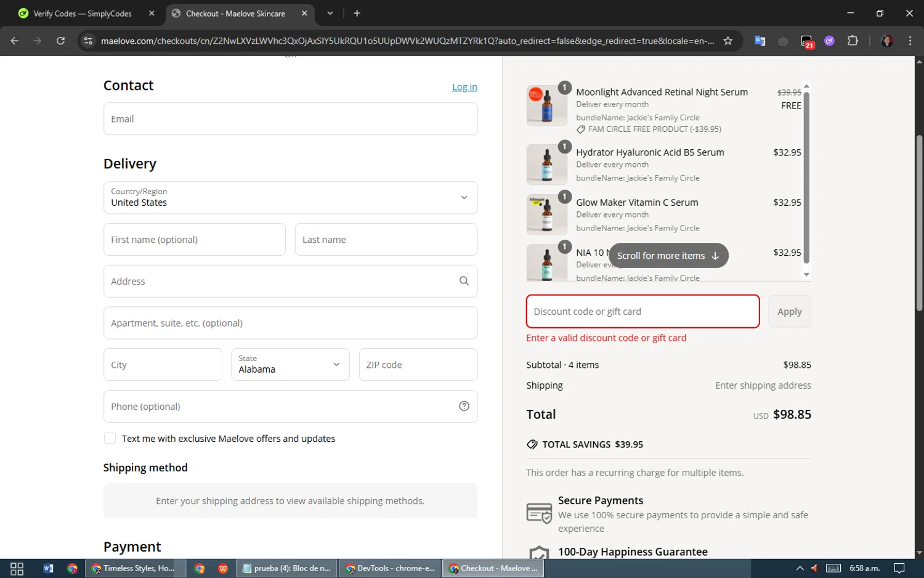The height and width of the screenshot is (578, 924).
Task: Click the $98.85 total amount
Action: (792, 414)
